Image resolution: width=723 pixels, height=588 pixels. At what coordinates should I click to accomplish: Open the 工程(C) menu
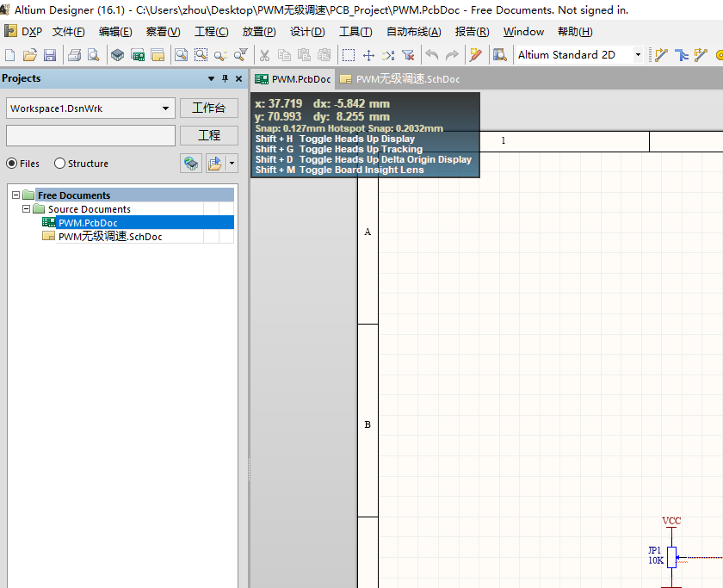211,31
